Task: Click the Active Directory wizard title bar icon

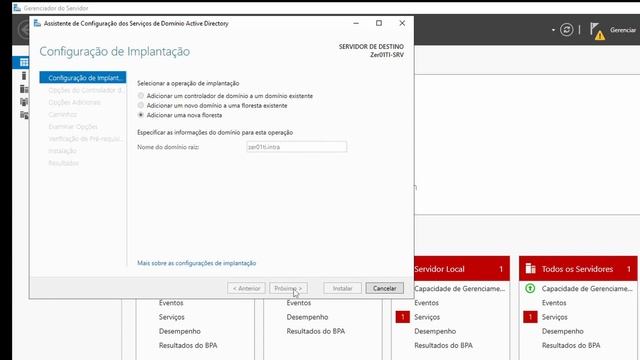Action: tap(37, 23)
